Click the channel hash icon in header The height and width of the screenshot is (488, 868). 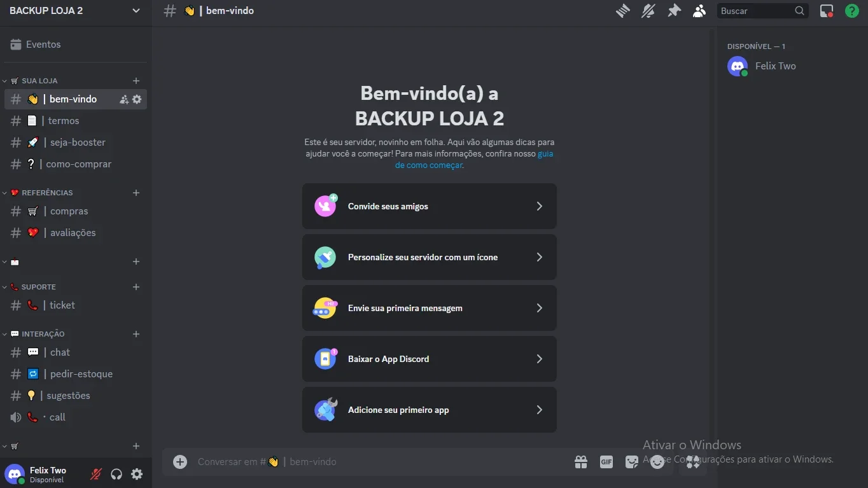click(169, 11)
